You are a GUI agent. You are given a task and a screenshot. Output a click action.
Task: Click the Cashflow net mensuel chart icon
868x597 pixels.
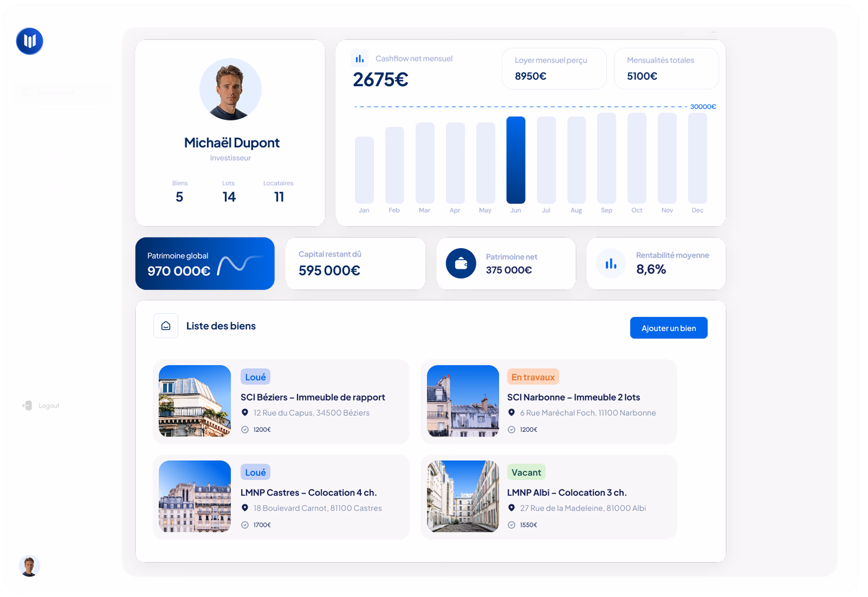[360, 59]
